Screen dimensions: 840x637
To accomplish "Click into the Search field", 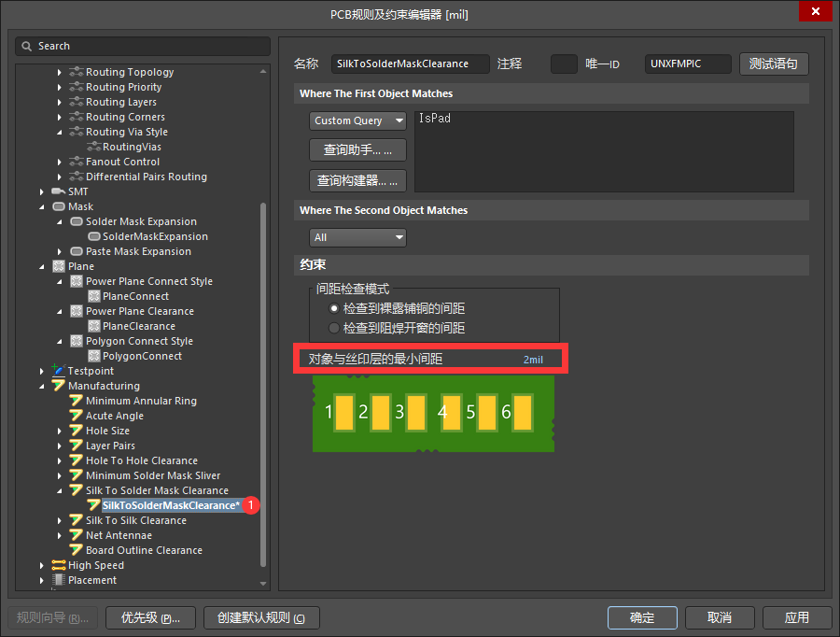I will pos(143,46).
